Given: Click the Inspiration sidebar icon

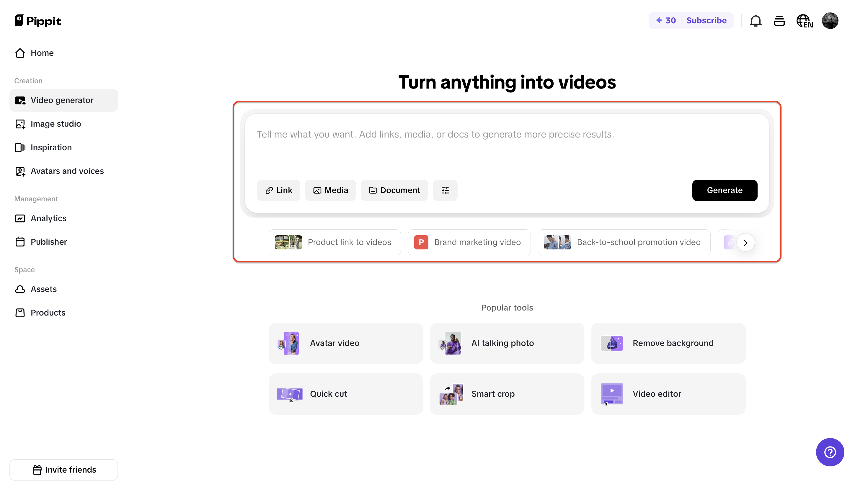Looking at the screenshot, I should coord(20,147).
